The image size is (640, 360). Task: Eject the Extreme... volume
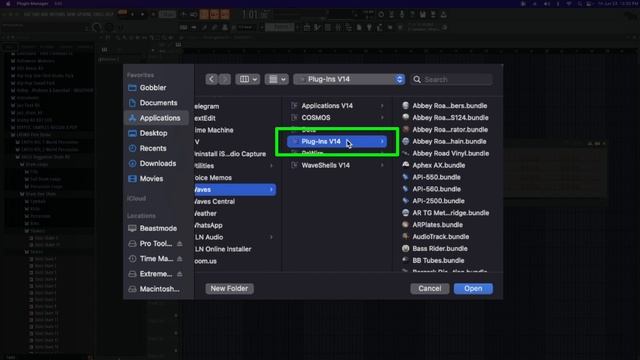point(180,274)
